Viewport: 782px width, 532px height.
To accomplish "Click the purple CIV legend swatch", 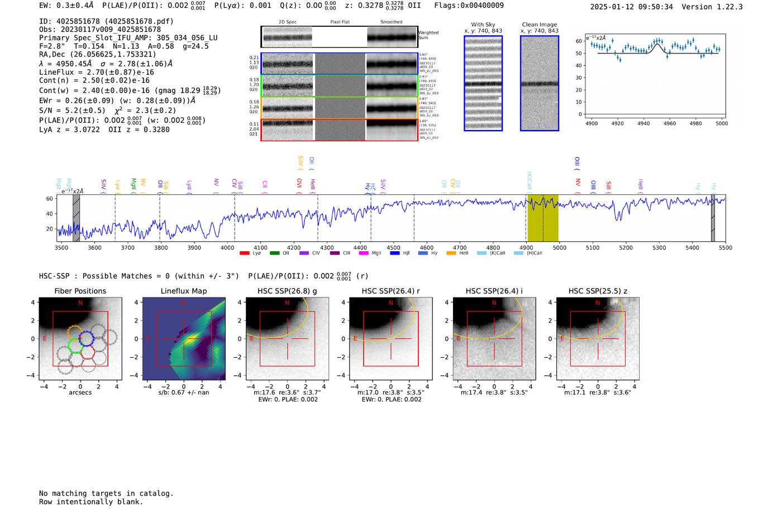I will coord(304,253).
